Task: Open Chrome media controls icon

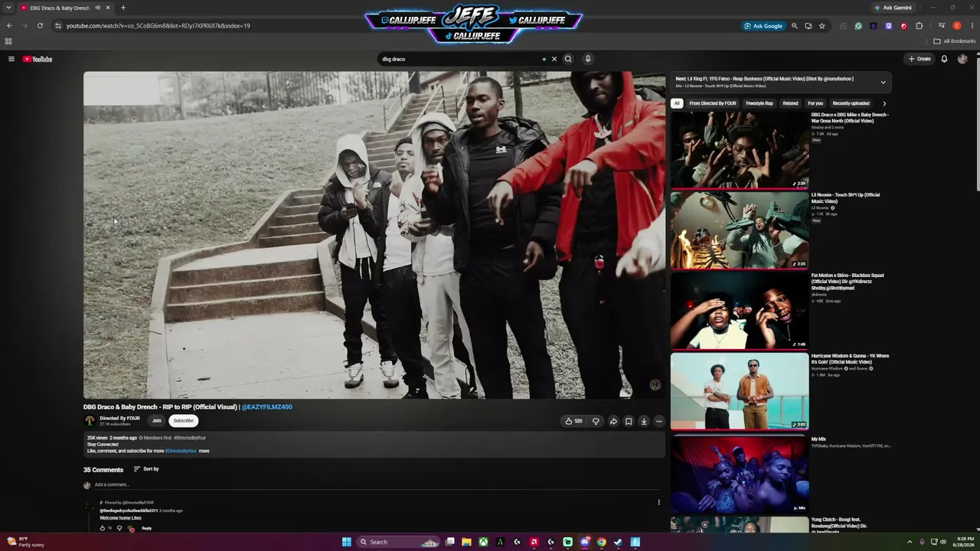Action: coord(942,26)
